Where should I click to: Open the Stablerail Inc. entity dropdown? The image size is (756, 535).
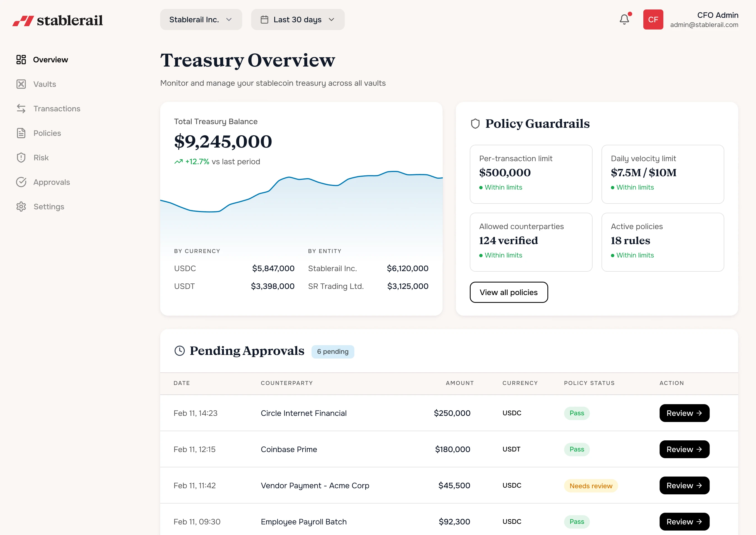click(201, 19)
